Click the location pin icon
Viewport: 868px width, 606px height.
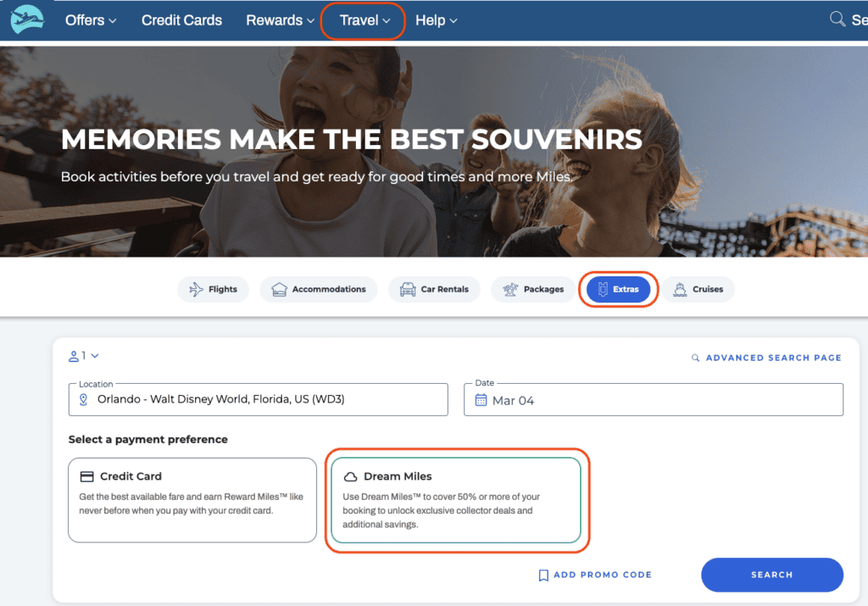click(84, 399)
